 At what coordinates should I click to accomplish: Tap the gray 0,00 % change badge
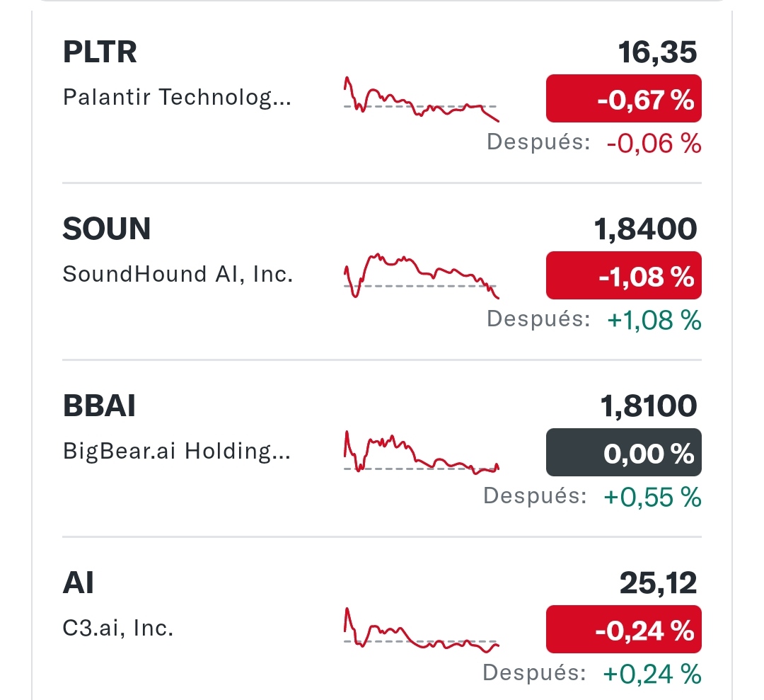tap(624, 452)
